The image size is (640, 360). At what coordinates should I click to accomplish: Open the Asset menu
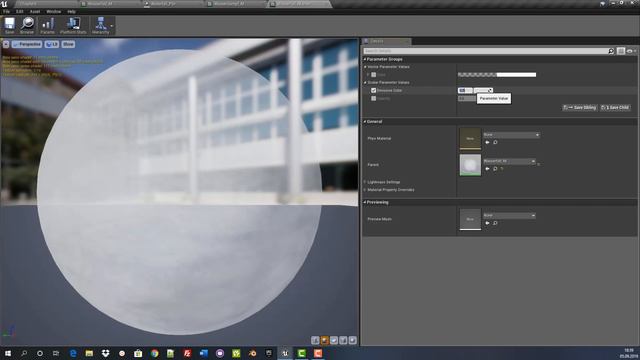(x=35, y=11)
